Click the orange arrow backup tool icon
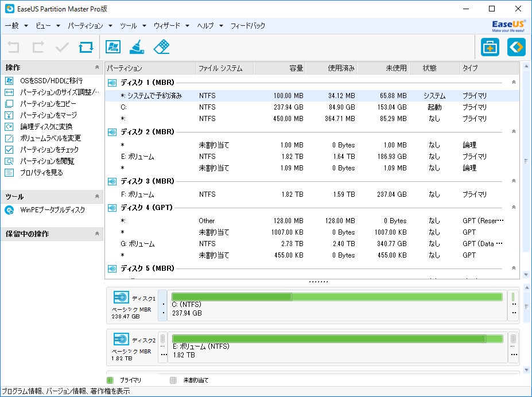Screen dimensions: 532x397 pos(517,47)
